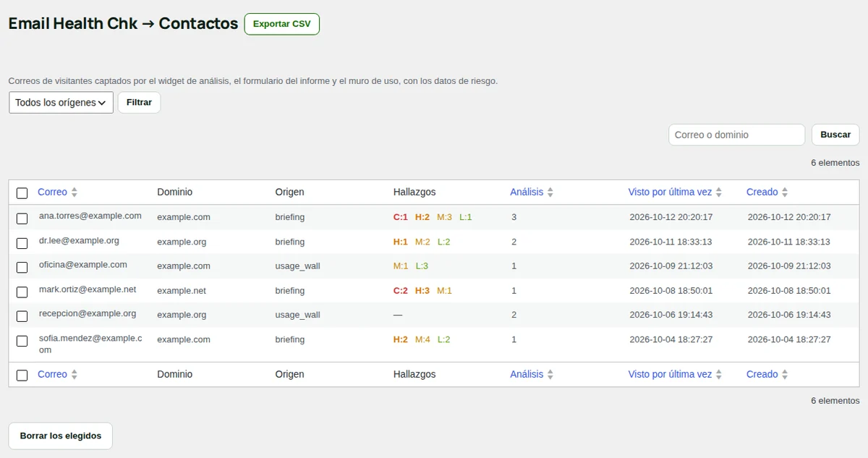Toggle select-all checkbox in table header
Viewport: 868px width, 458px height.
(x=22, y=193)
